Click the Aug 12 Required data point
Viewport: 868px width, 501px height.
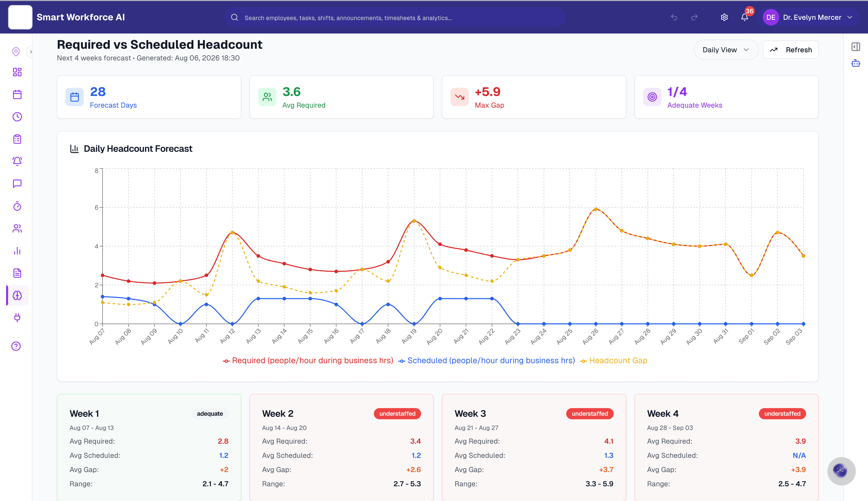click(x=232, y=232)
